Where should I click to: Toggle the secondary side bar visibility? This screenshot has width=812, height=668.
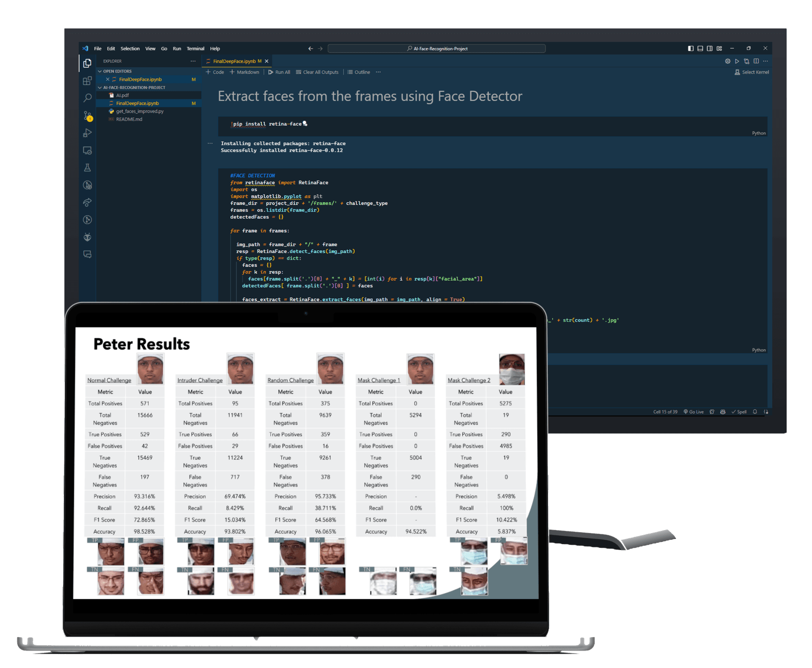pyautogui.click(x=710, y=49)
